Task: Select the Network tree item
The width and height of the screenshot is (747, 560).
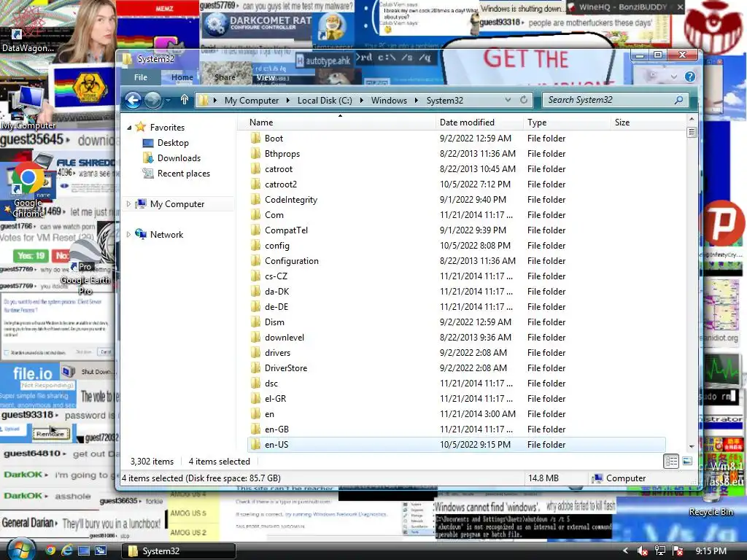Action: point(166,234)
